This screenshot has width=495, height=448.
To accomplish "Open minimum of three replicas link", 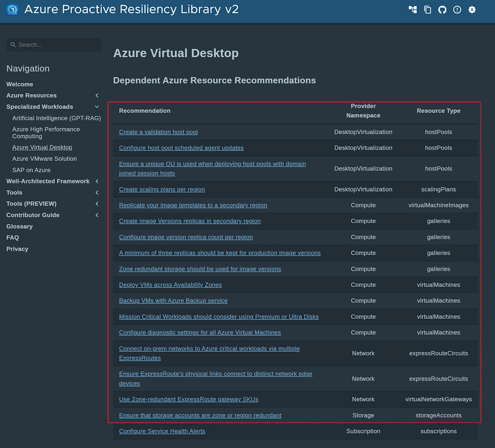I will click(220, 253).
